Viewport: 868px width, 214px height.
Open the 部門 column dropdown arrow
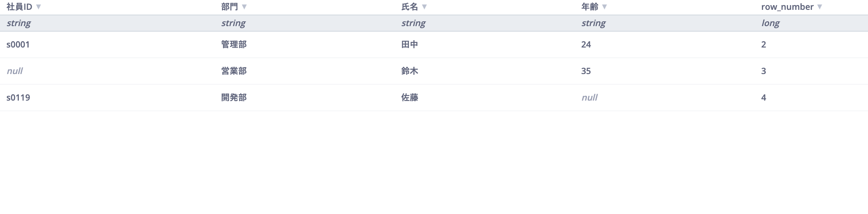(244, 7)
